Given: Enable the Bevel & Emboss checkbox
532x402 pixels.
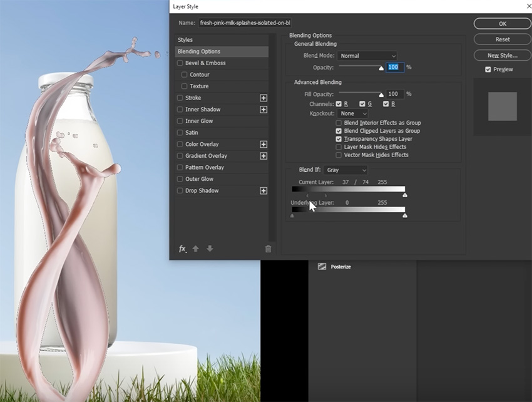Looking at the screenshot, I should tap(180, 63).
